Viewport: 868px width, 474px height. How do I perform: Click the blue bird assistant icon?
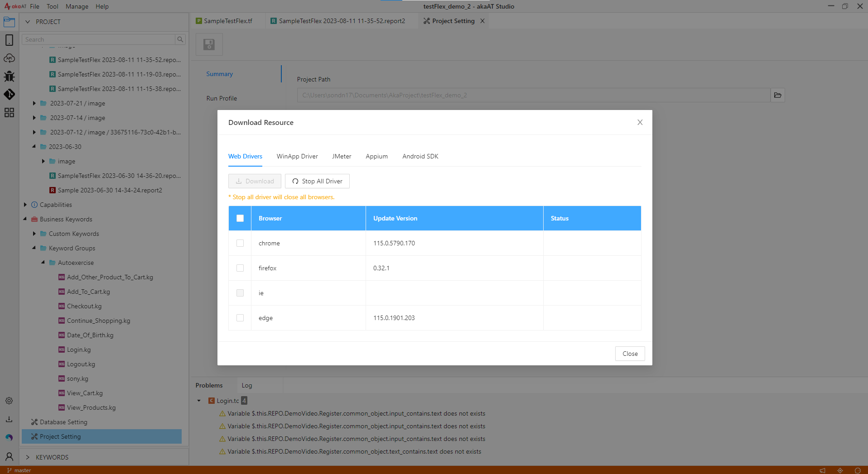coord(9,437)
